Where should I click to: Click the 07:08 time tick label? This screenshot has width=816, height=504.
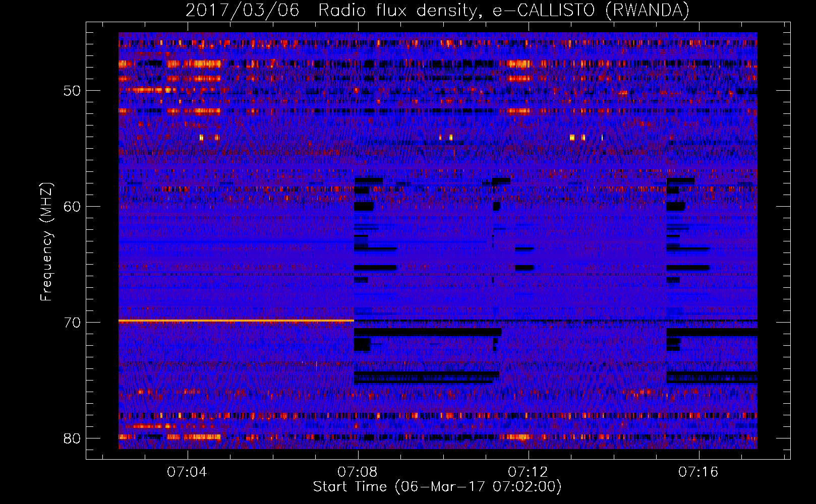pos(357,472)
